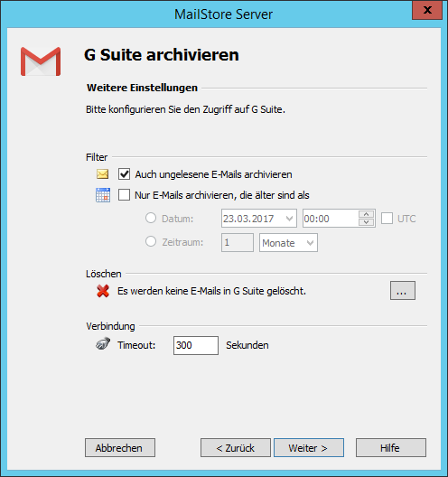Select the Datum radio button
The height and width of the screenshot is (477, 448).
click(x=151, y=218)
